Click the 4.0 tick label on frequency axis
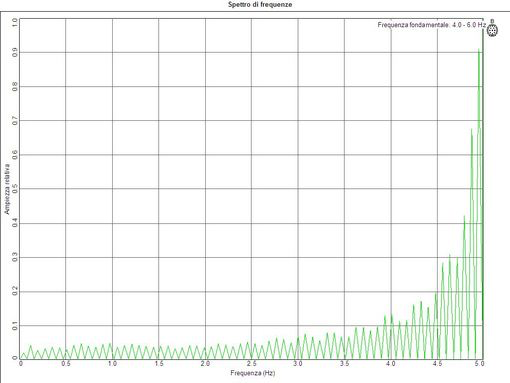Image resolution: width=510 pixels, height=383 pixels. (391, 363)
